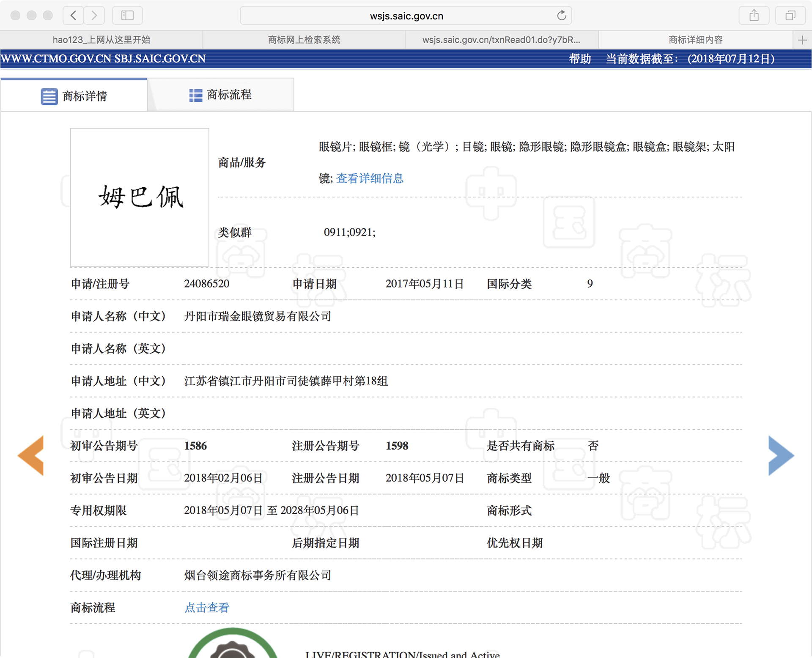Select registration announcement number 1598
812x658 pixels.
(397, 446)
